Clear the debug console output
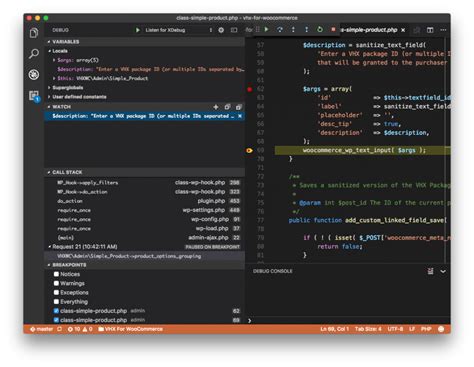 [x=430, y=271]
